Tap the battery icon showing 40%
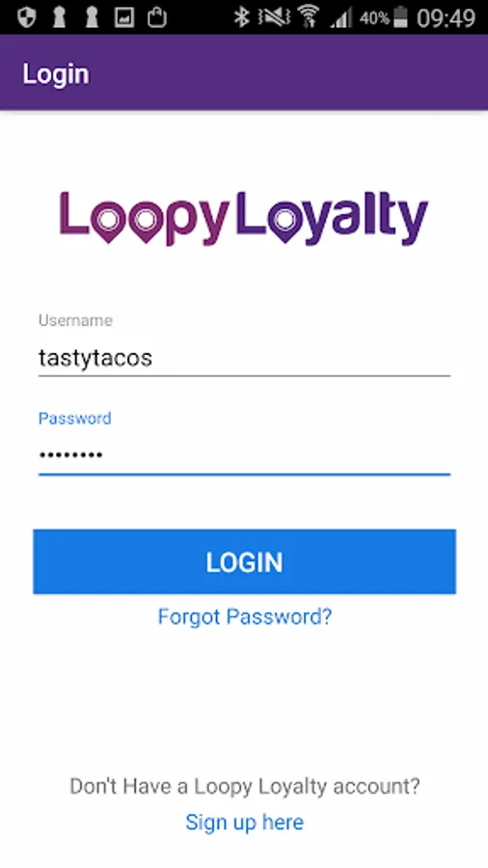488x868 pixels. tap(400, 17)
